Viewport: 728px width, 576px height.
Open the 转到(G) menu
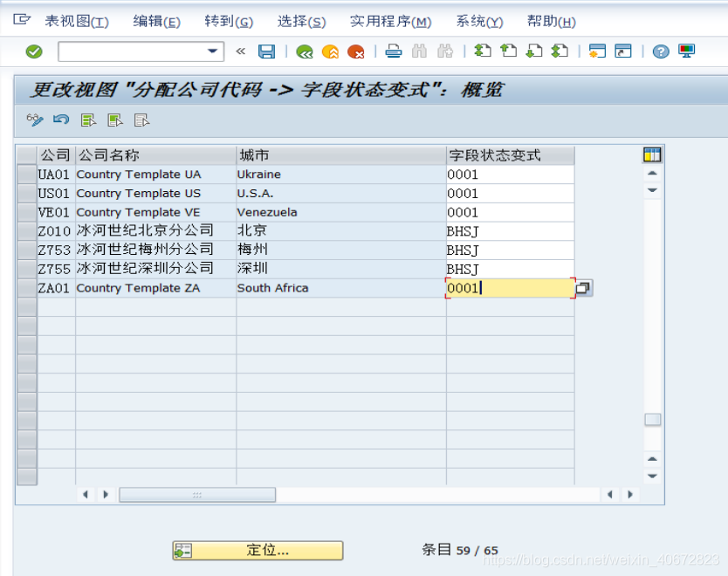click(x=229, y=21)
